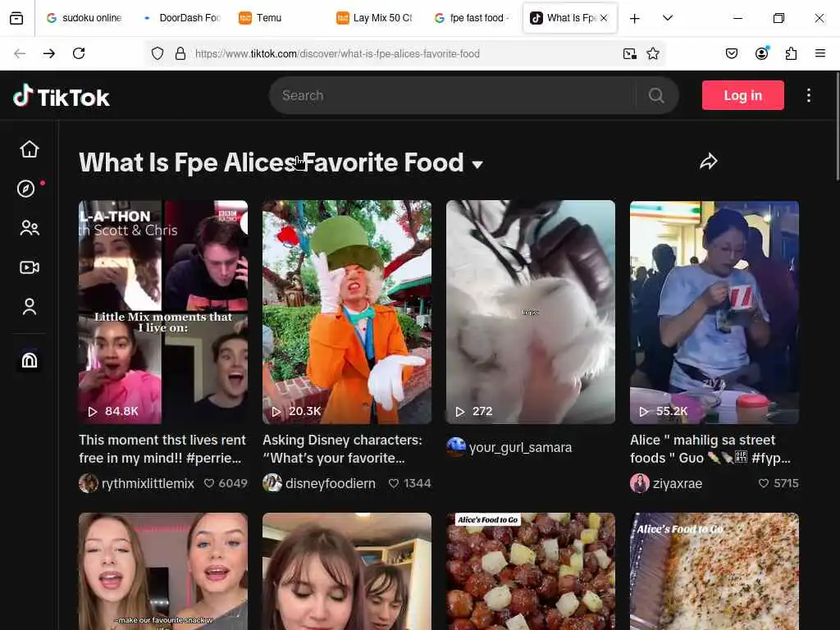Play the Little Mix moments video thumbnail
This screenshot has width=840, height=630.
tap(163, 312)
